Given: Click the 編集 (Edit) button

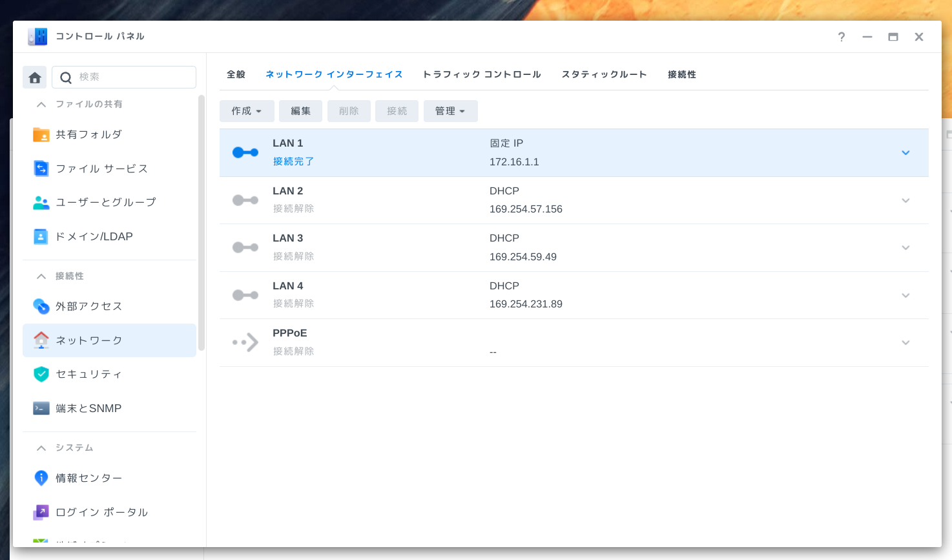Looking at the screenshot, I should [x=300, y=111].
